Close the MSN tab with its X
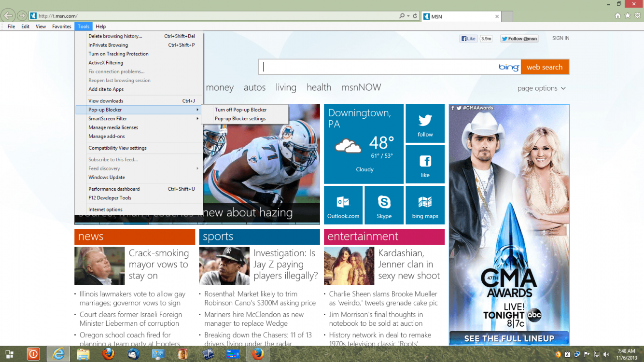Image resolution: width=644 pixels, height=362 pixels. (x=497, y=16)
